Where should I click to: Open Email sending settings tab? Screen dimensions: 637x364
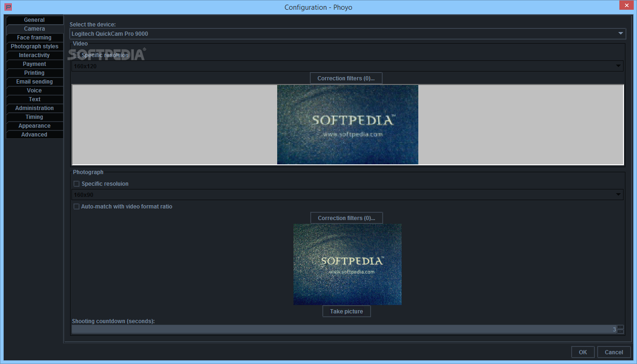[34, 82]
